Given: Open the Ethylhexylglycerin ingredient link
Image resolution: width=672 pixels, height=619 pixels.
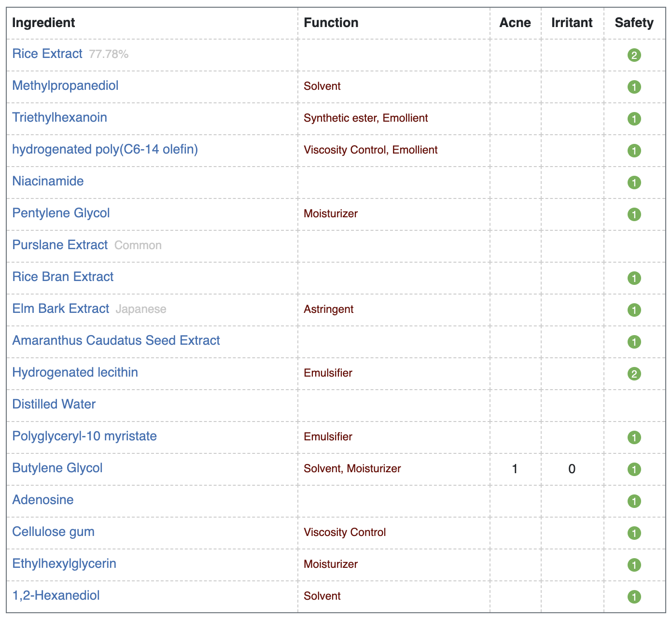Looking at the screenshot, I should click(64, 563).
